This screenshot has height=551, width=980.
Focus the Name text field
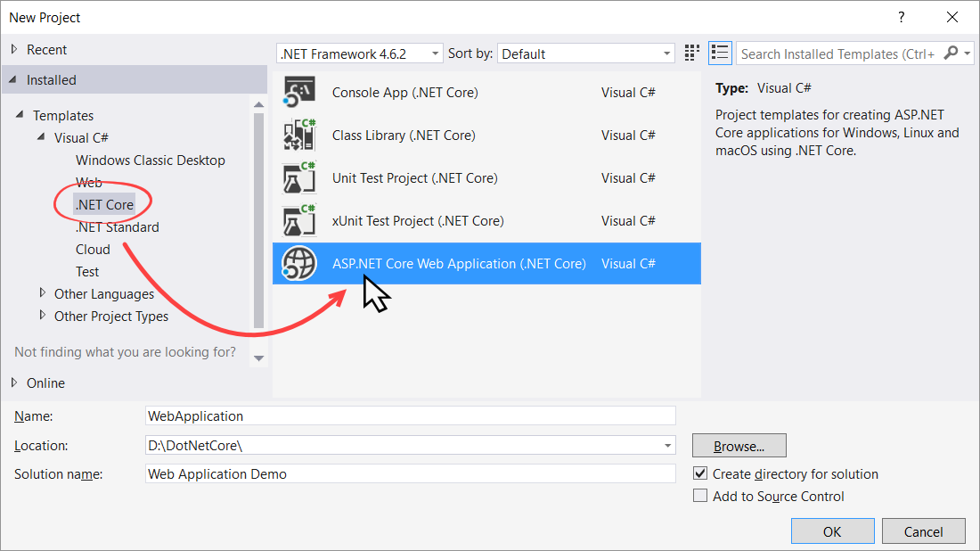coord(410,415)
